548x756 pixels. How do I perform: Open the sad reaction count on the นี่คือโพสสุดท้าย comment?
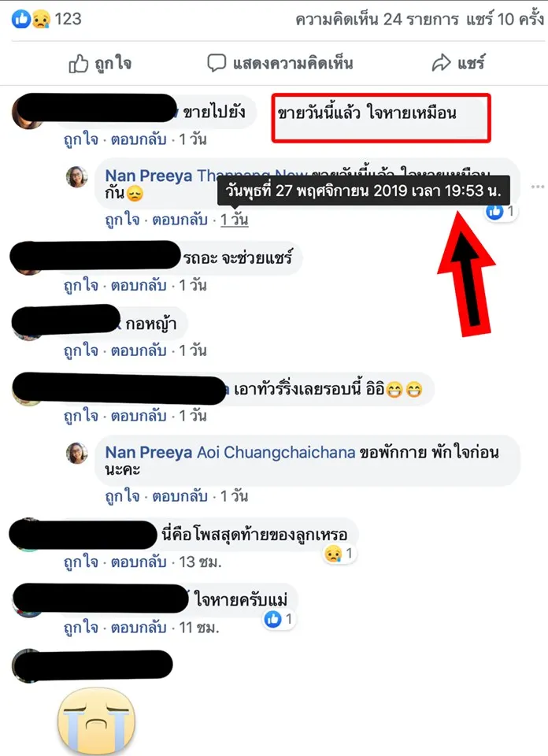[x=339, y=554]
